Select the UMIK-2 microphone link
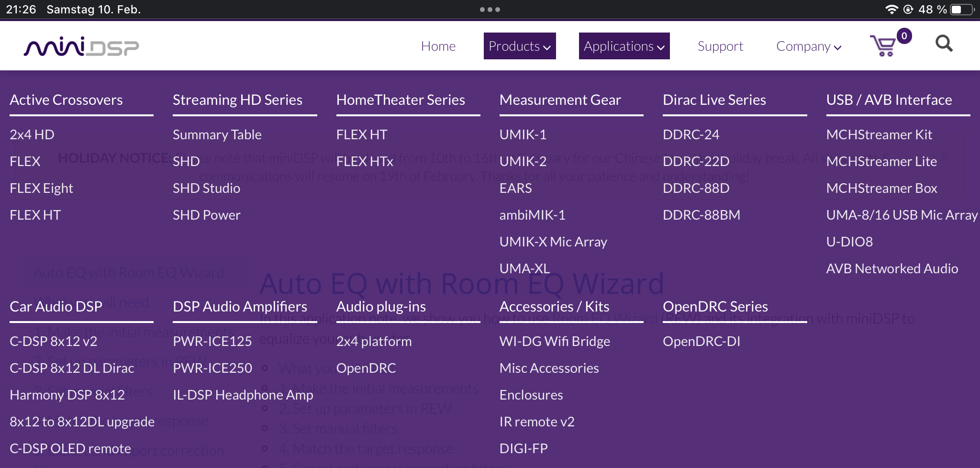The height and width of the screenshot is (468, 980). [x=523, y=161]
